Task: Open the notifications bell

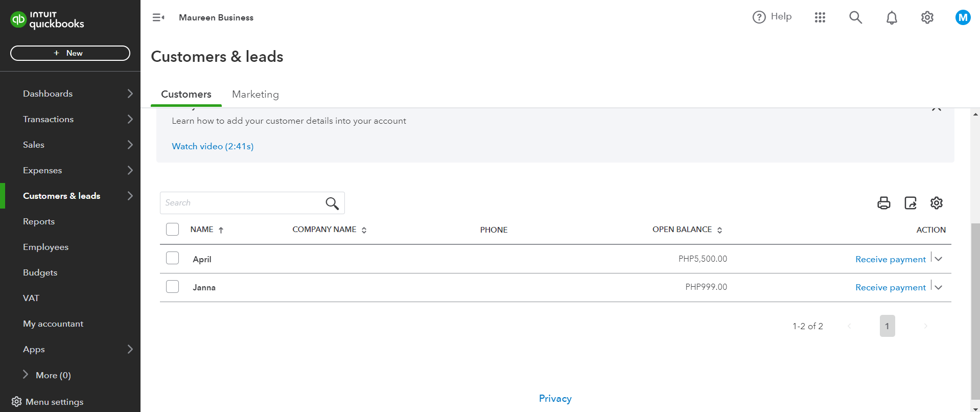Action: (891, 18)
